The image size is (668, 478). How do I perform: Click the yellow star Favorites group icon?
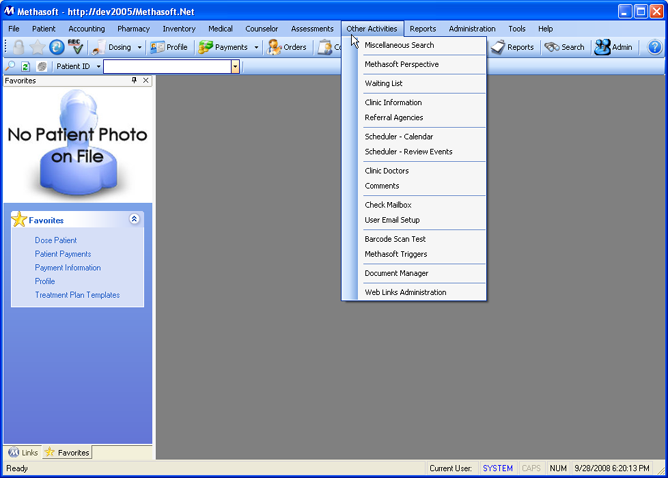[19, 219]
